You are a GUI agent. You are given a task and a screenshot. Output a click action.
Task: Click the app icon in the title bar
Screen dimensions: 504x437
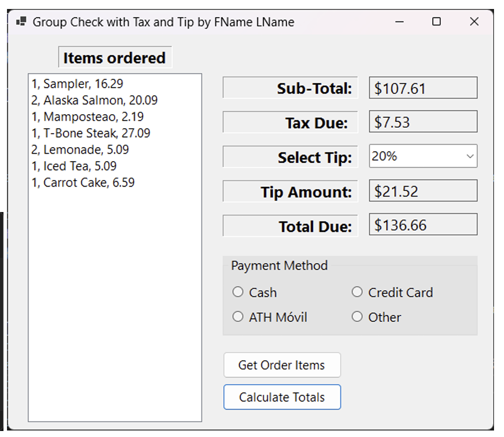21,21
